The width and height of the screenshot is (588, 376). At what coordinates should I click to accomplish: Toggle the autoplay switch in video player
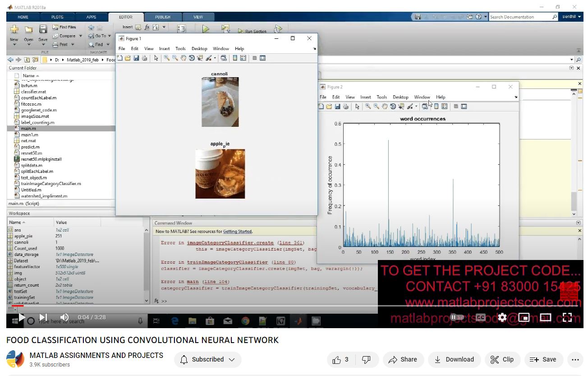coord(457,317)
